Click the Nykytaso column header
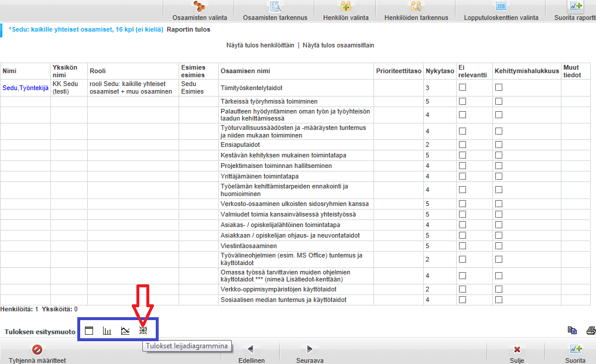 click(440, 71)
